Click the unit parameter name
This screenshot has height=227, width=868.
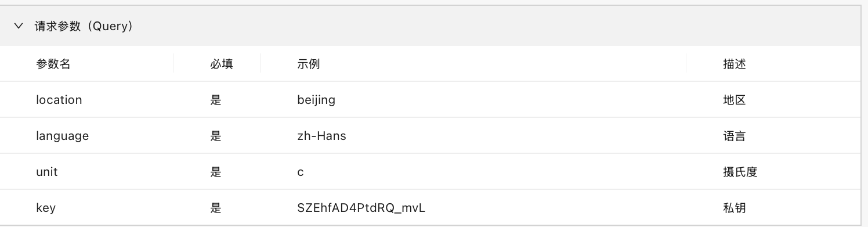[x=47, y=172]
